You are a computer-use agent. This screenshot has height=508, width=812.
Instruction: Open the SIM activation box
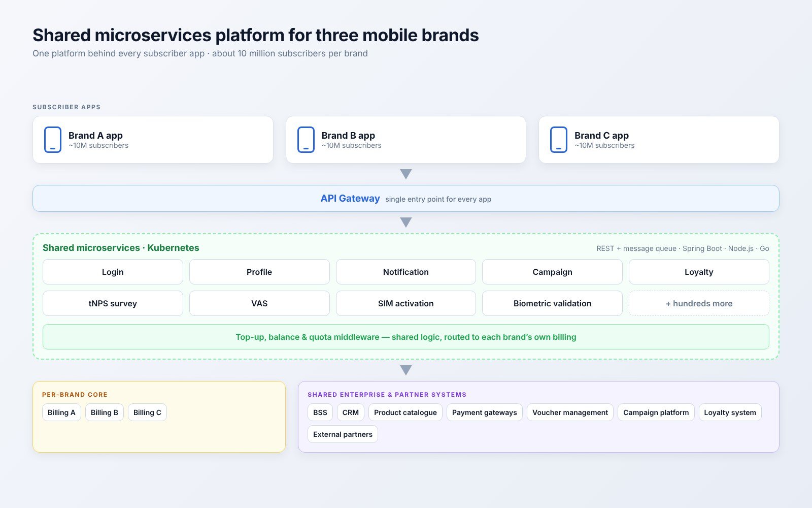click(x=406, y=303)
